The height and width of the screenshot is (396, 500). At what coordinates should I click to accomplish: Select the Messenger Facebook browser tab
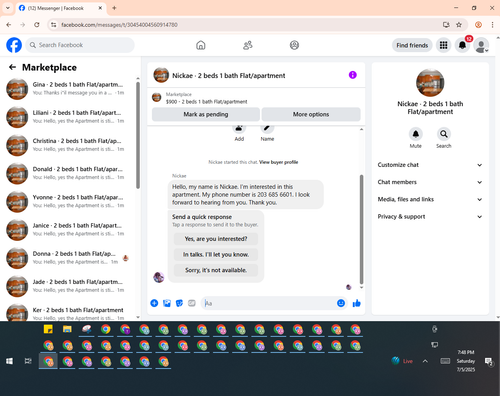tap(61, 8)
